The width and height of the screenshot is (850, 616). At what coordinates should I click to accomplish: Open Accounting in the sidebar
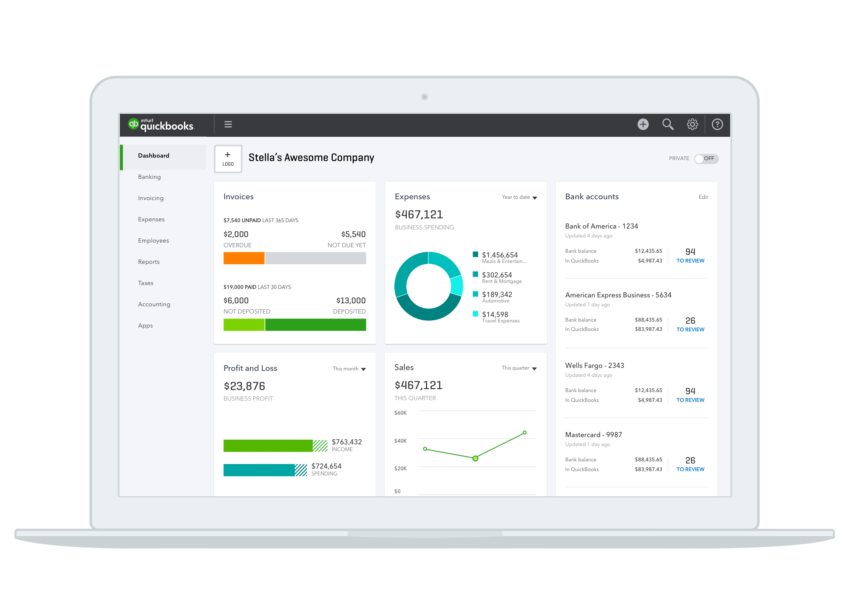pos(154,304)
